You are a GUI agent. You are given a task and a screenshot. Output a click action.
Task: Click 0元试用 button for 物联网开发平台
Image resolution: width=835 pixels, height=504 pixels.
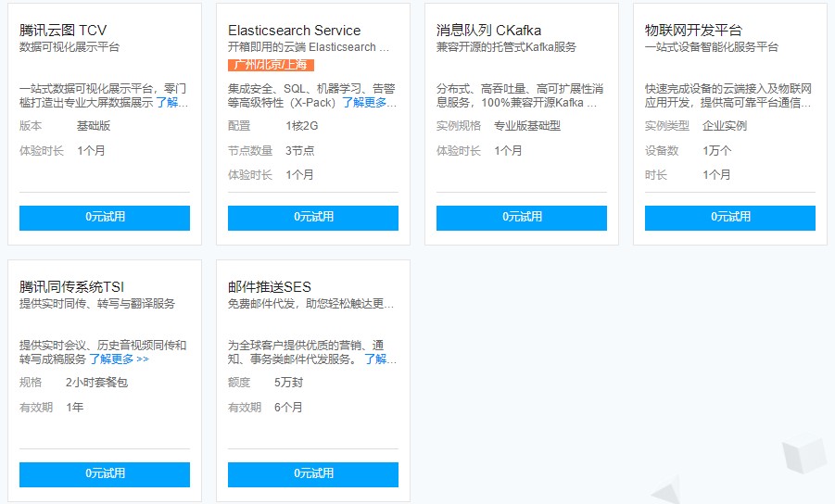pyautogui.click(x=730, y=218)
